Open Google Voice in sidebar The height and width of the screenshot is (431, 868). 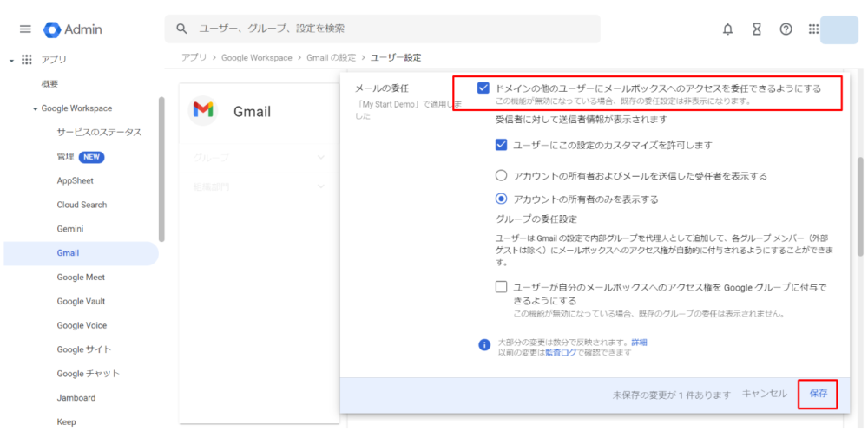tap(82, 325)
